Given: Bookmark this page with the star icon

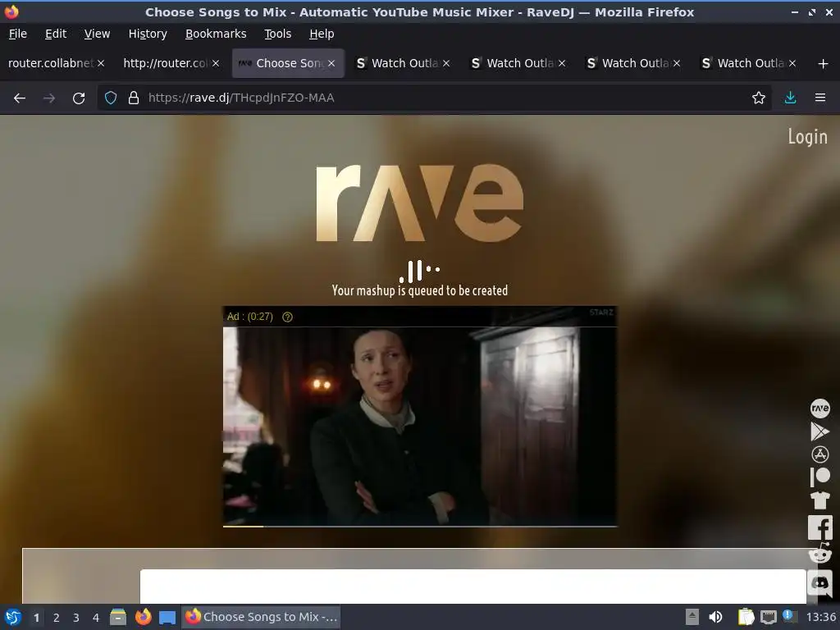Looking at the screenshot, I should coord(758,98).
